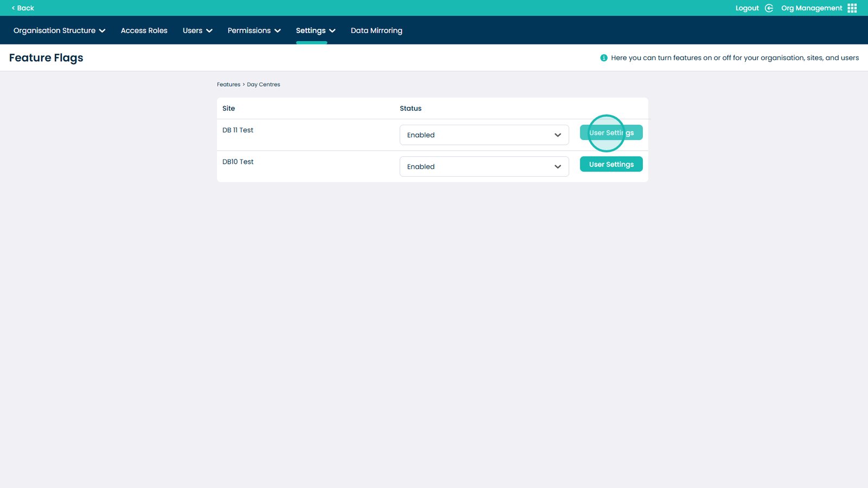Click Org Management in the top bar
Screen dimensions: 868x488
coord(812,8)
